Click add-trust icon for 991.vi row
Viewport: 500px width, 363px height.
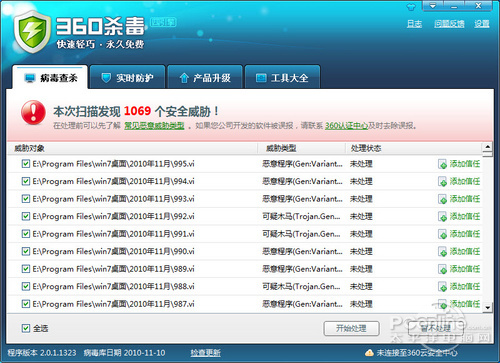(x=442, y=234)
